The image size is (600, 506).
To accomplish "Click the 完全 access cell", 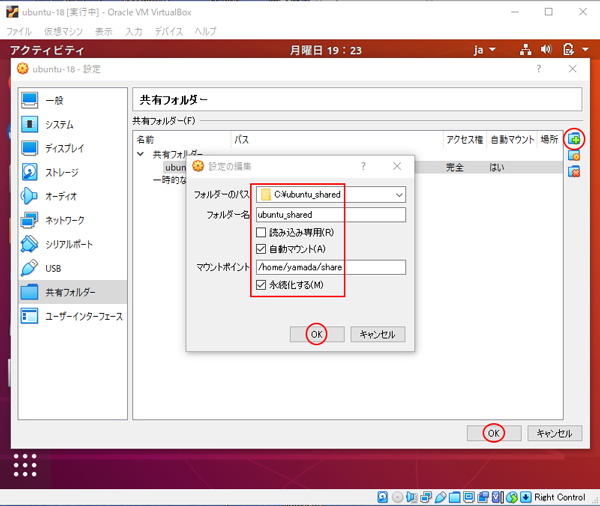I will tap(455, 167).
